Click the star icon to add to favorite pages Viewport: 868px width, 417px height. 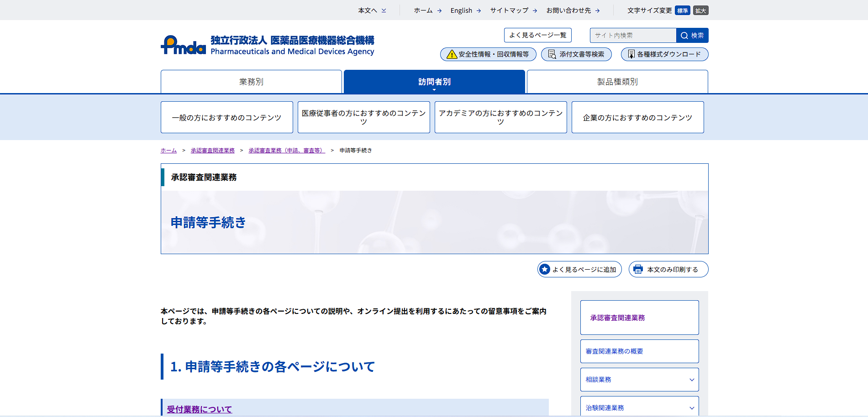pyautogui.click(x=544, y=270)
